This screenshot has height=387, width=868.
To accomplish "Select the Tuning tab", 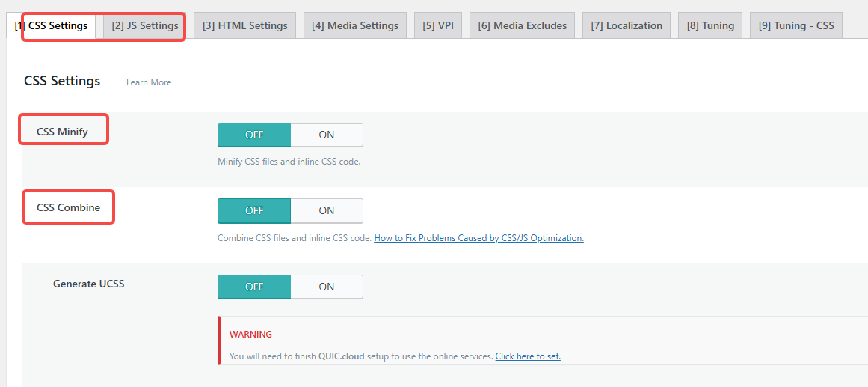I will click(710, 25).
